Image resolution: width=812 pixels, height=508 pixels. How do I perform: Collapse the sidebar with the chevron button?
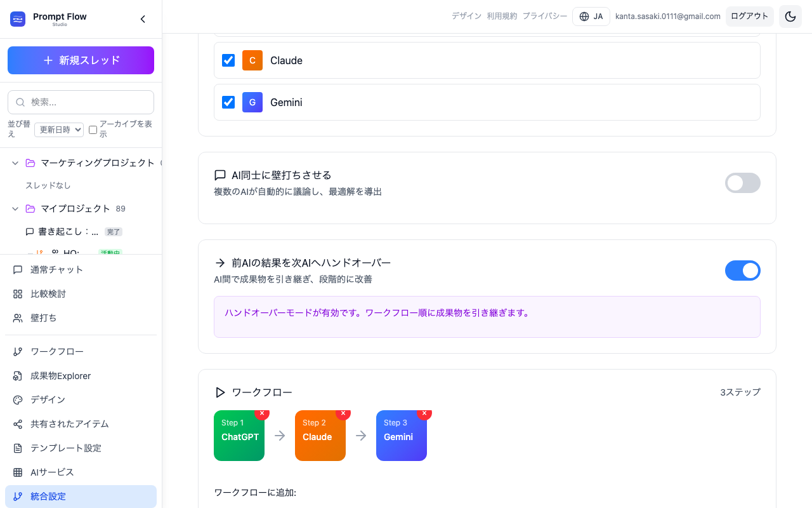coord(143,19)
